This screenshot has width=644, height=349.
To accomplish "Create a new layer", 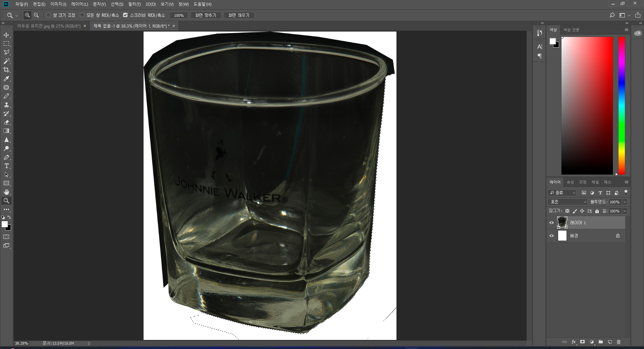I will (x=610, y=342).
